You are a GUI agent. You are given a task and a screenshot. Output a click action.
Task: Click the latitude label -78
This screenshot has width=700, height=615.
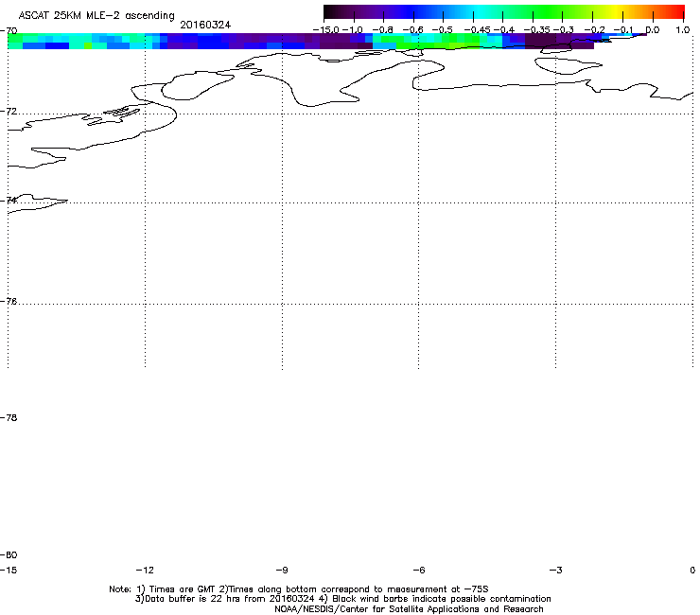click(x=9, y=417)
